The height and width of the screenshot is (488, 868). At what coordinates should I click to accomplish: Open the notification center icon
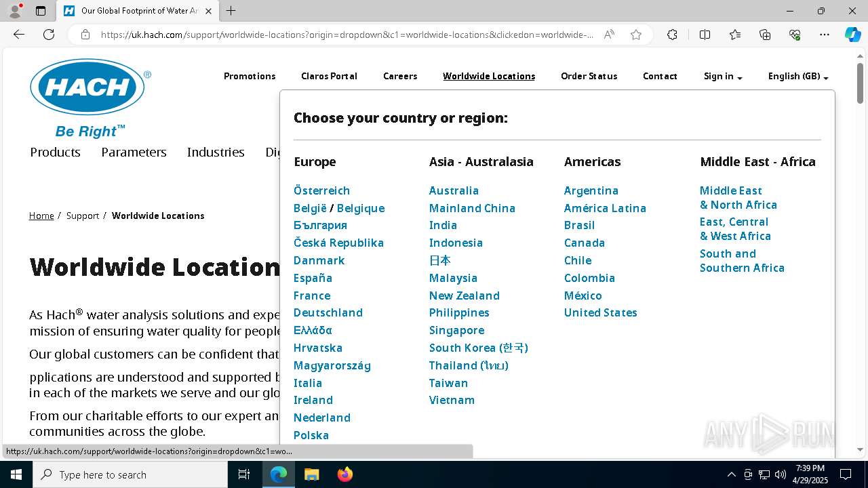point(846,474)
